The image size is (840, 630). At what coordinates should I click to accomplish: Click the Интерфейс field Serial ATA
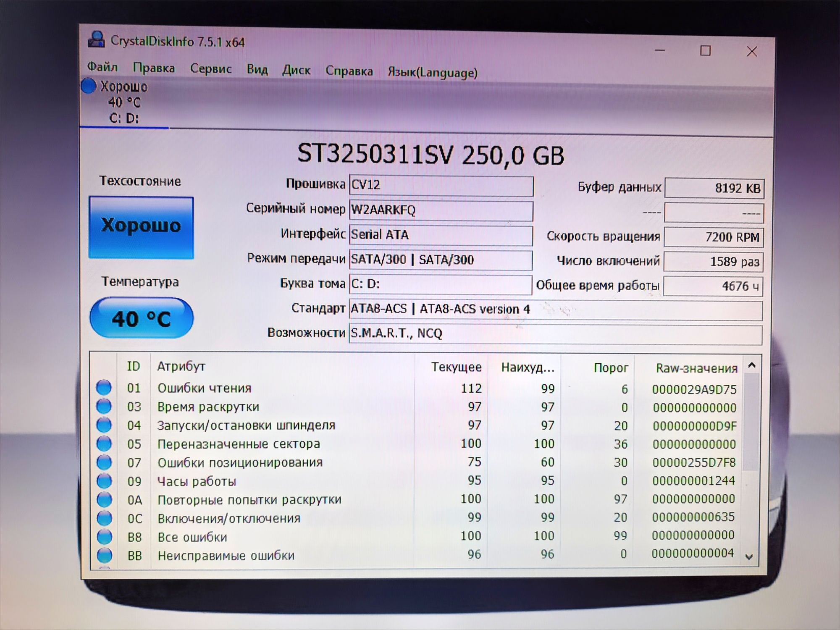click(x=441, y=235)
